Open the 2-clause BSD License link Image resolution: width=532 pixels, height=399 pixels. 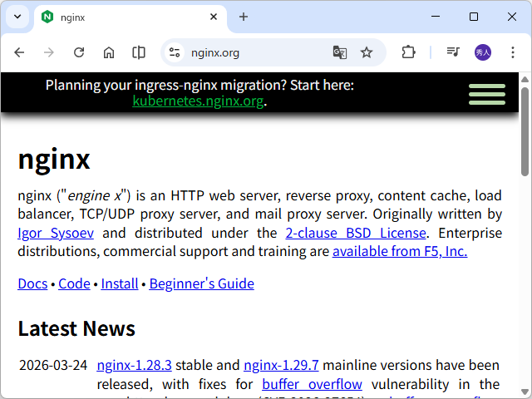point(356,233)
